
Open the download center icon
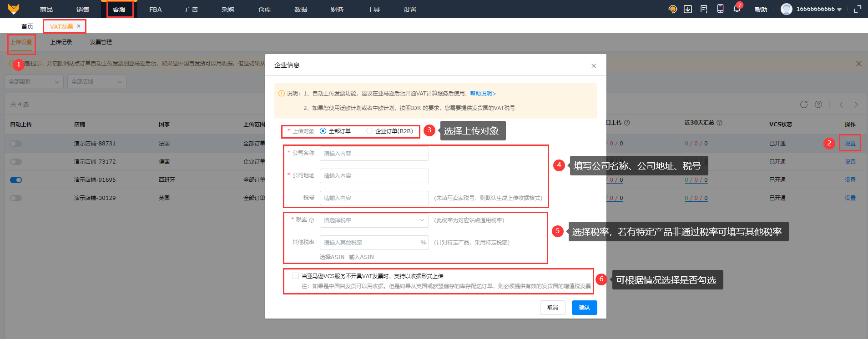tap(688, 9)
